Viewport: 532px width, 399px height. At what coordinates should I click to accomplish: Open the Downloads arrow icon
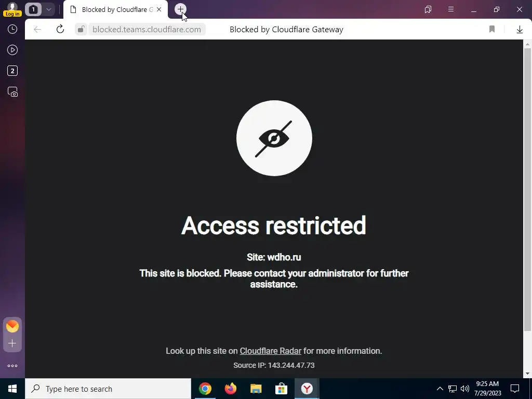(x=520, y=30)
